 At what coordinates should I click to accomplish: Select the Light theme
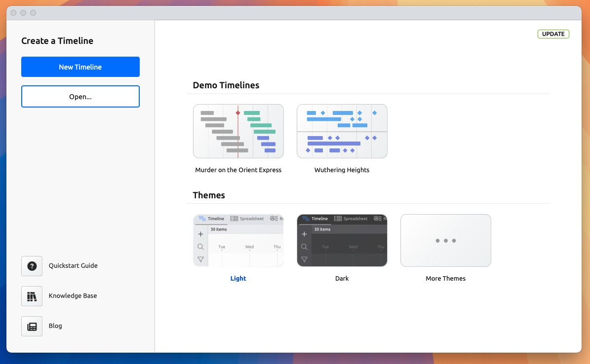click(x=238, y=240)
